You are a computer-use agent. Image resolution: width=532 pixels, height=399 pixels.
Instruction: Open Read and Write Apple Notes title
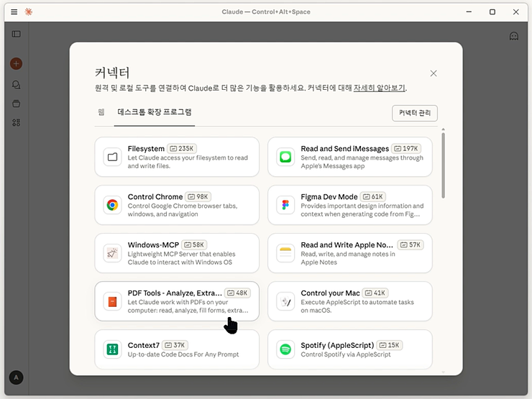pyautogui.click(x=347, y=245)
